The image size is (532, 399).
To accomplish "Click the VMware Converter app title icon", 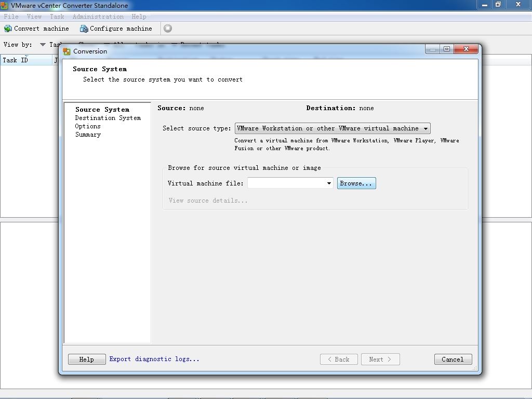I will [4, 5].
